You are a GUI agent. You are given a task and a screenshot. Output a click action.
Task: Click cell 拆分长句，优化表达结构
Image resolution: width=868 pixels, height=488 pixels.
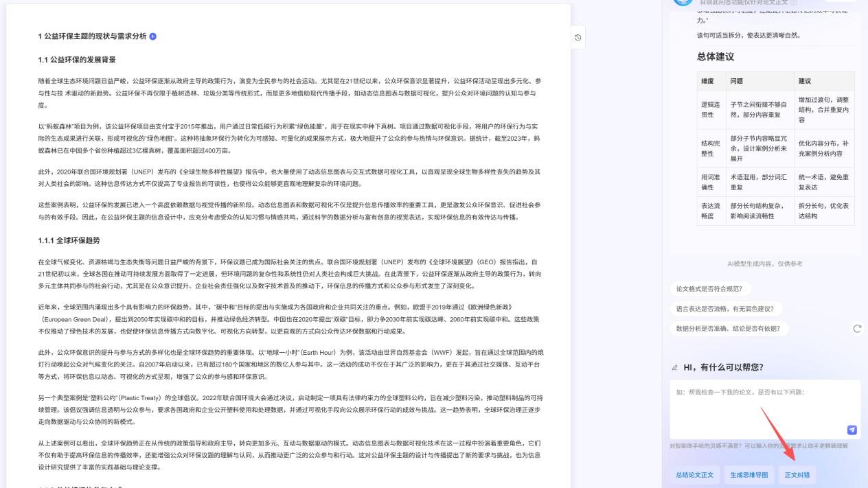click(x=824, y=211)
